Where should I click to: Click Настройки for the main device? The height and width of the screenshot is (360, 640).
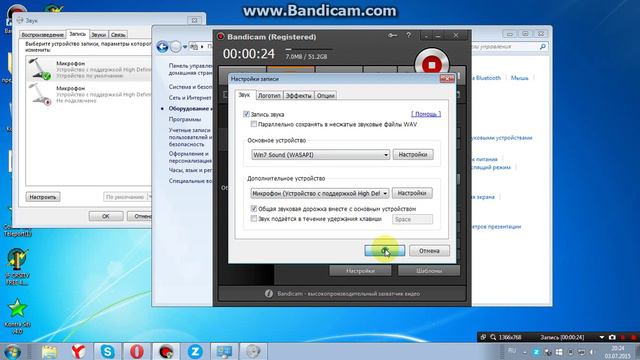tap(413, 154)
